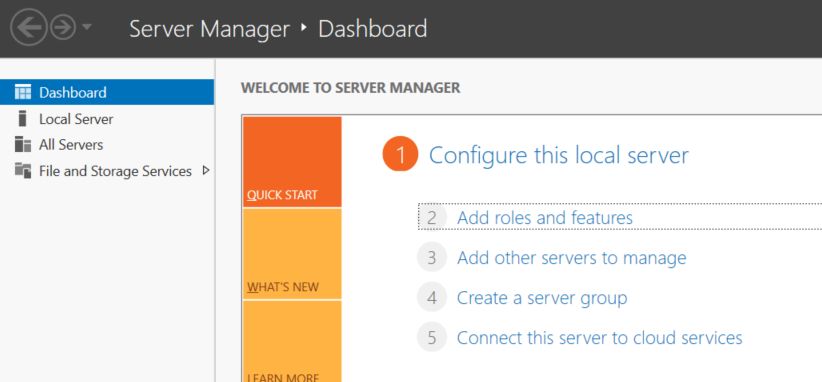Click the File and Storage Services icon
The width and height of the screenshot is (822, 382).
pos(23,170)
